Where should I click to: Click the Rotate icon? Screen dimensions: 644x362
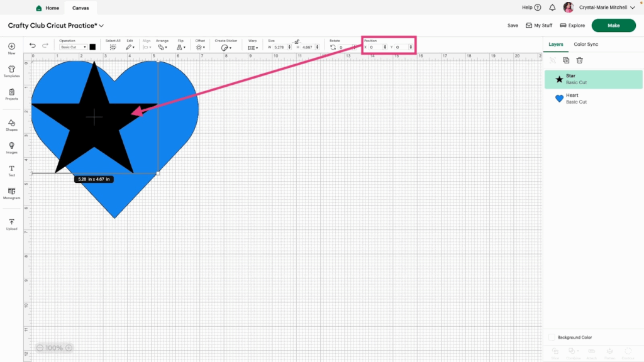tap(333, 47)
